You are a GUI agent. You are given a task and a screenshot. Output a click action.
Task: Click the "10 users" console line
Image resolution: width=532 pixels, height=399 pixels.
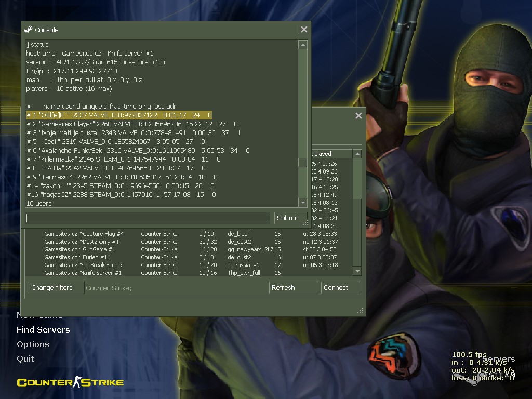[x=39, y=204]
